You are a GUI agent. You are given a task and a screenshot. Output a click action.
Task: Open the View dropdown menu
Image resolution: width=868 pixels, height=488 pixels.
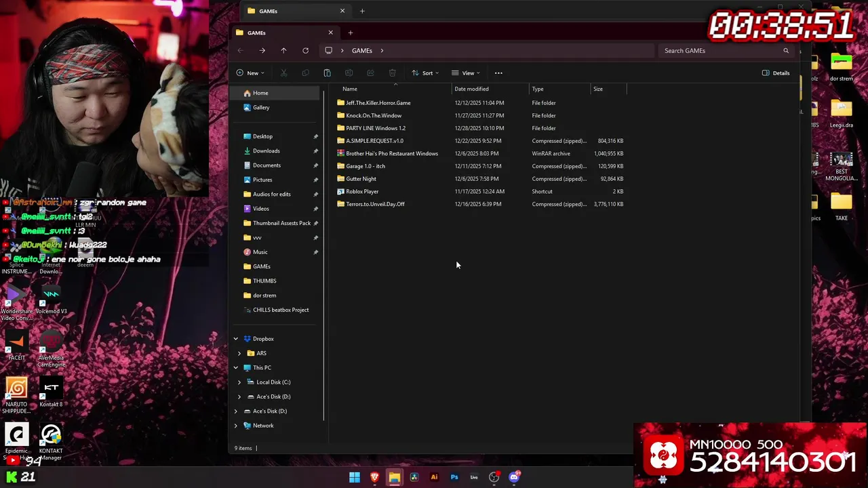(466, 73)
